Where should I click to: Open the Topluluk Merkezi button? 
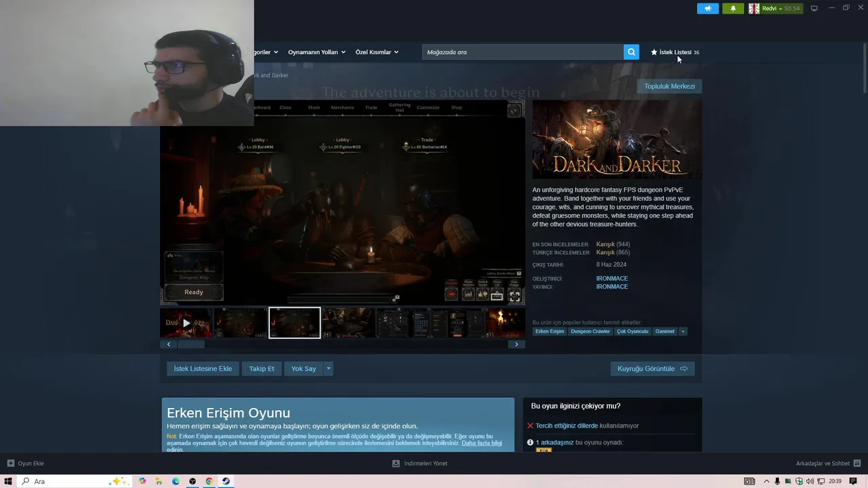point(669,86)
